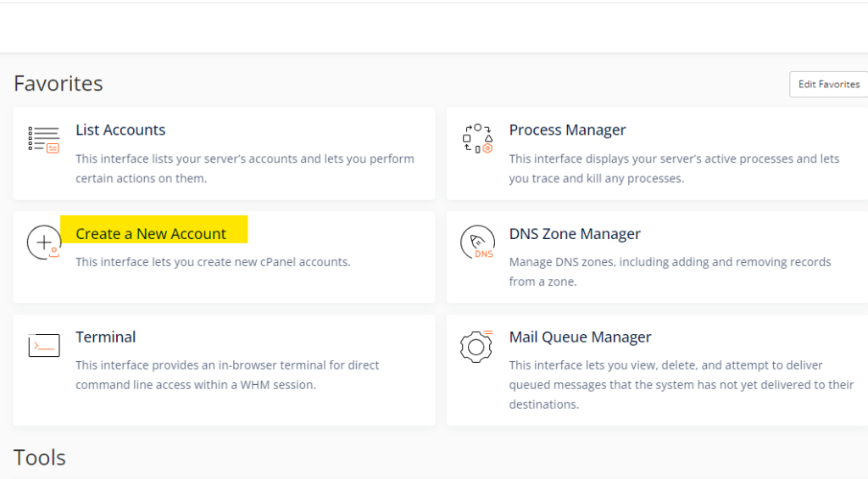The image size is (868, 479).
Task: Click the Process Manager description text
Action: (674, 168)
